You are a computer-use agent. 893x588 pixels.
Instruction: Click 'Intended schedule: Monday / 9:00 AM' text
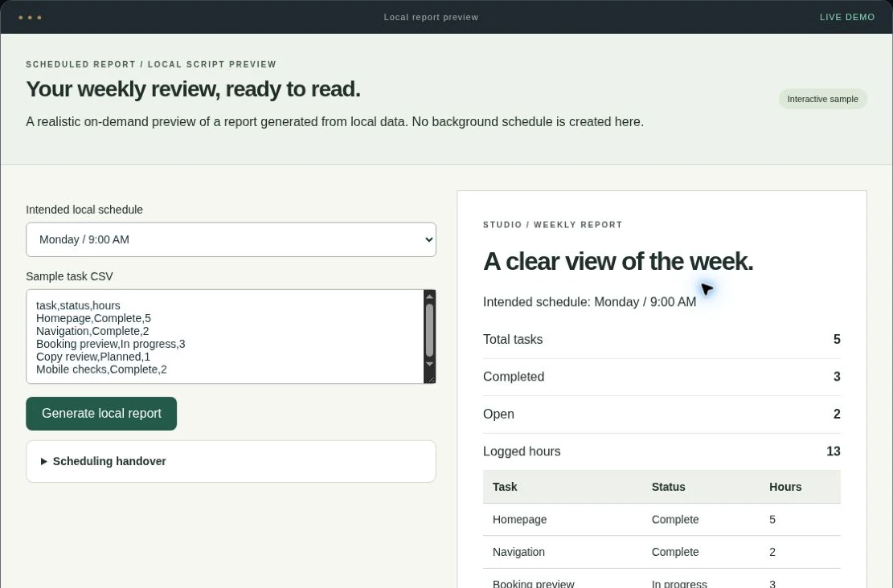coord(589,302)
